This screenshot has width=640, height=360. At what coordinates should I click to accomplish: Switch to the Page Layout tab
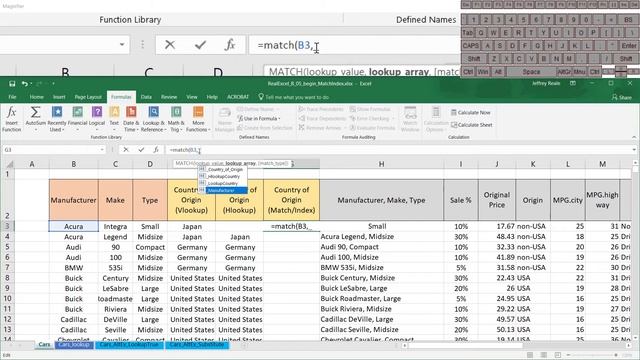(x=88, y=97)
